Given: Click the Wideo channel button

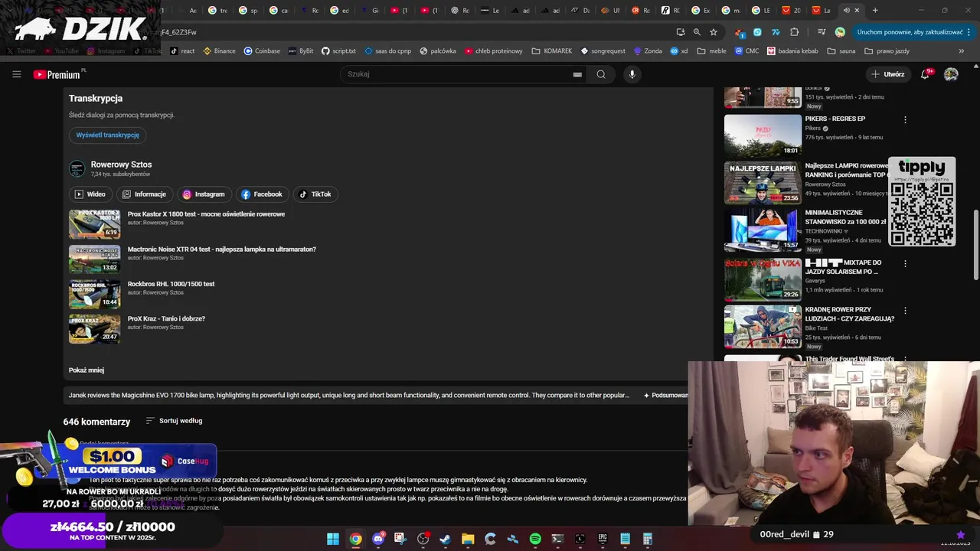Looking at the screenshot, I should [90, 194].
